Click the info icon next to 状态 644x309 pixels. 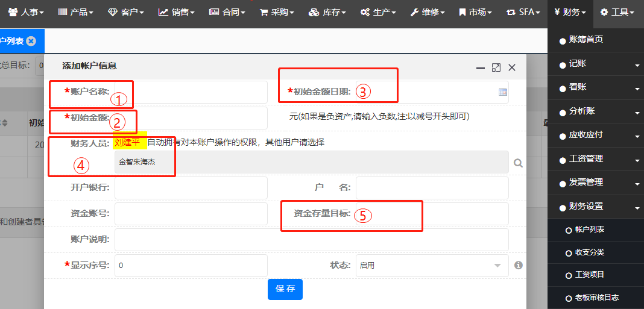[x=519, y=265]
